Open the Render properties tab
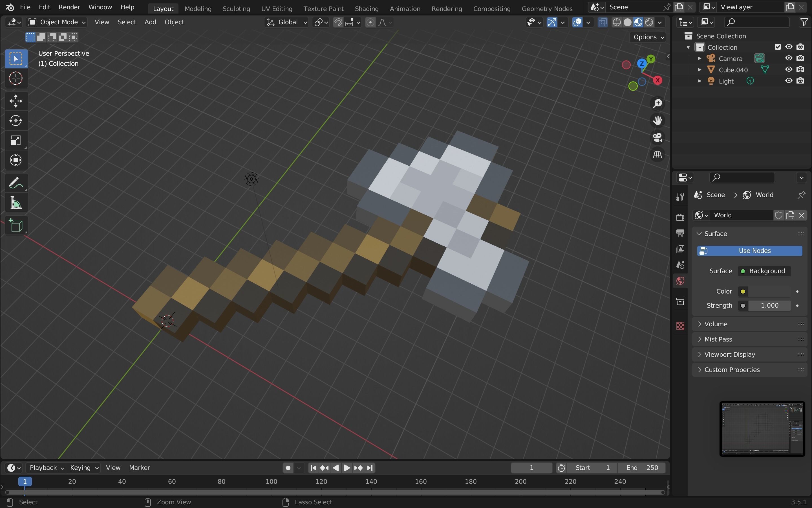This screenshot has height=508, width=812. (680, 217)
